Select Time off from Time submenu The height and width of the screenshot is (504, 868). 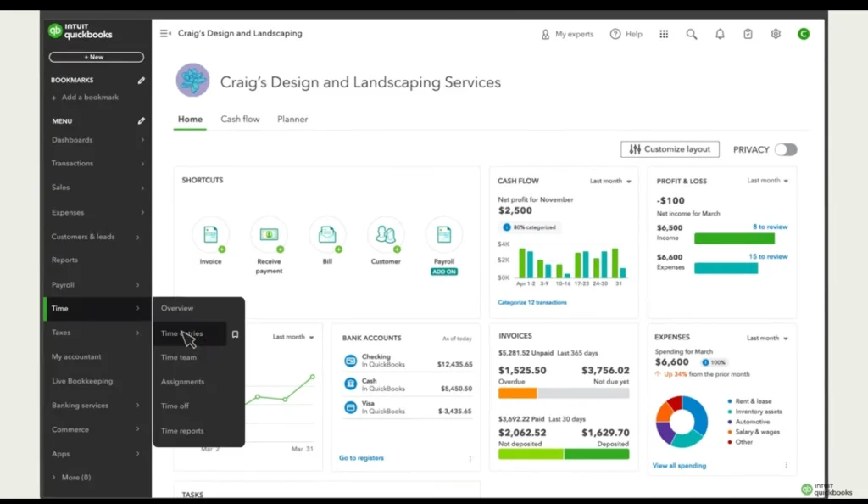pyautogui.click(x=175, y=406)
